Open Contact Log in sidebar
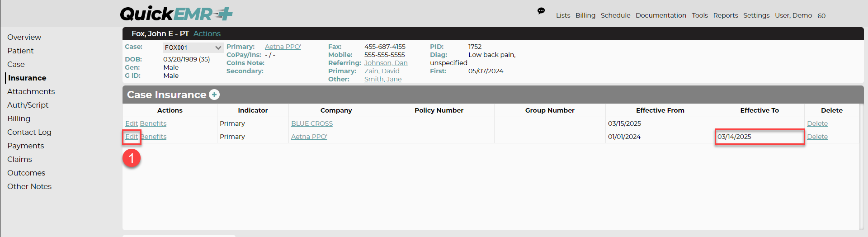868x237 pixels. pos(29,132)
